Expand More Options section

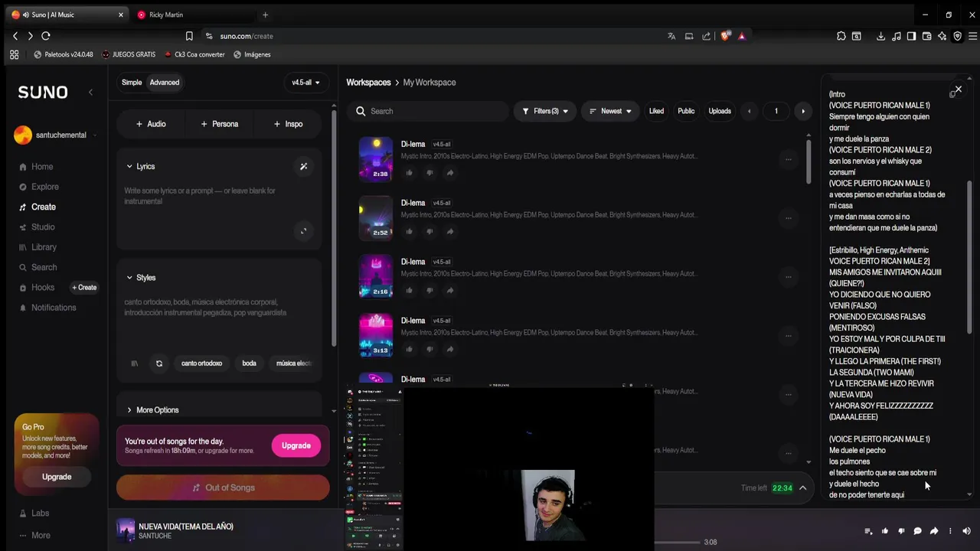(152, 410)
